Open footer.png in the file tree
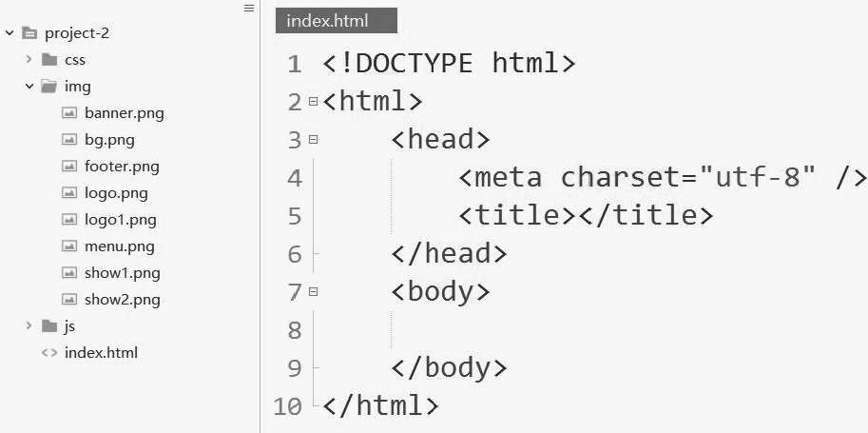This screenshot has width=868, height=433. click(122, 167)
